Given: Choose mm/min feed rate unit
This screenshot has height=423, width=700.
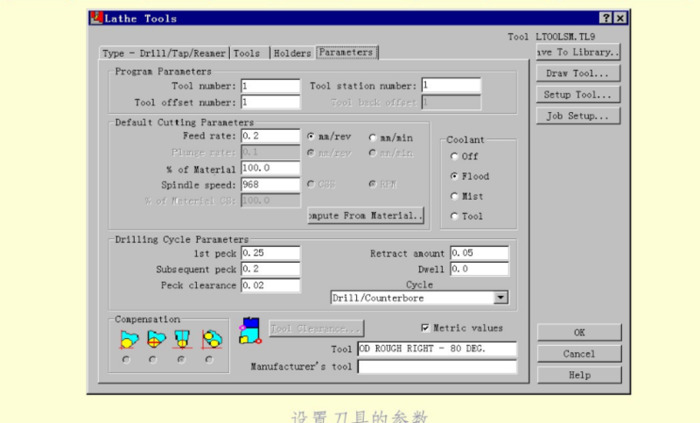Looking at the screenshot, I should [x=373, y=137].
